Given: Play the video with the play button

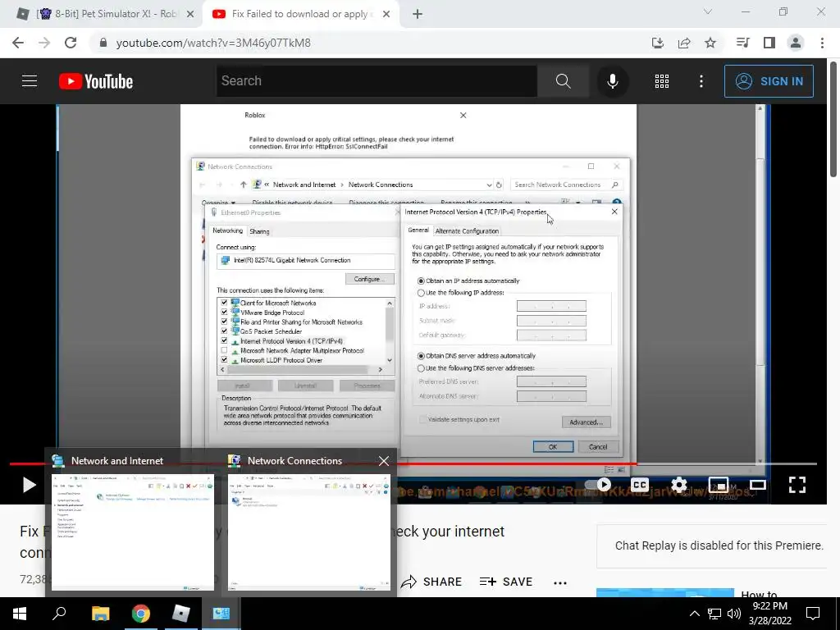Looking at the screenshot, I should pyautogui.click(x=29, y=485).
